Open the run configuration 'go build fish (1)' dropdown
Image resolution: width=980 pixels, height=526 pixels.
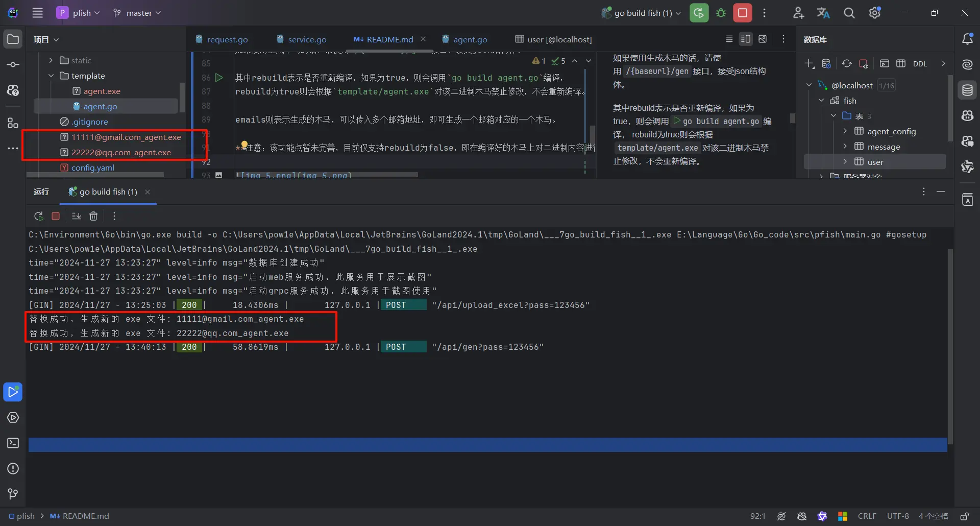(x=641, y=13)
